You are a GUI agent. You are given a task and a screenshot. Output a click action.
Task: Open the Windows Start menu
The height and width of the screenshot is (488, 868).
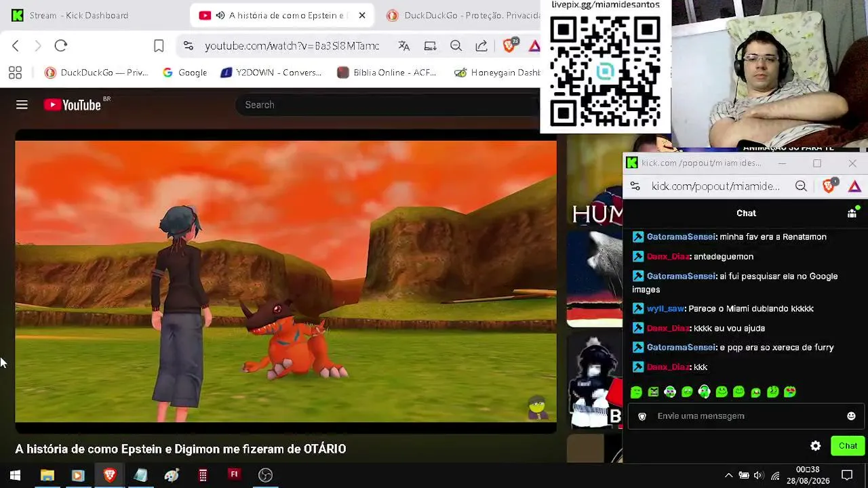pos(15,475)
